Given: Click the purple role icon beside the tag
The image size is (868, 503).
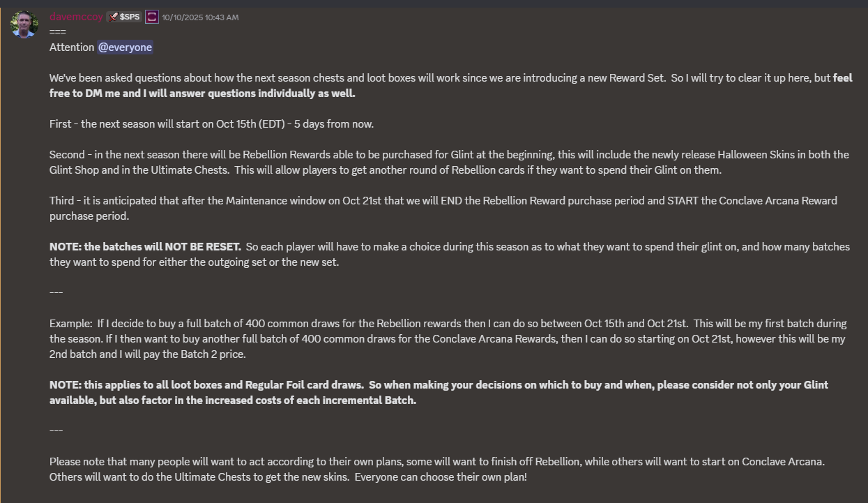Looking at the screenshot, I should click(152, 17).
